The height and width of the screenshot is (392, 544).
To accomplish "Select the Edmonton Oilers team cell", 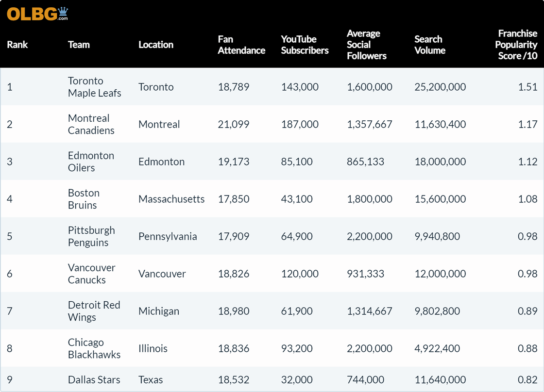I will click(91, 162).
